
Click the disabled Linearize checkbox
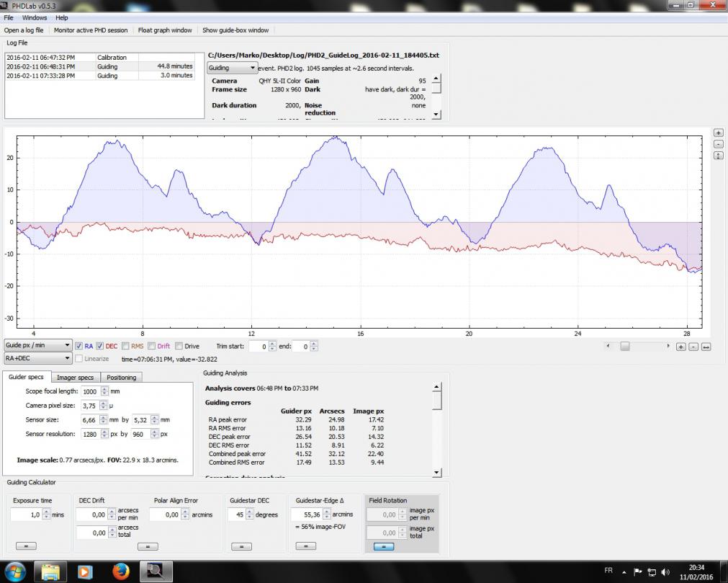coord(79,359)
